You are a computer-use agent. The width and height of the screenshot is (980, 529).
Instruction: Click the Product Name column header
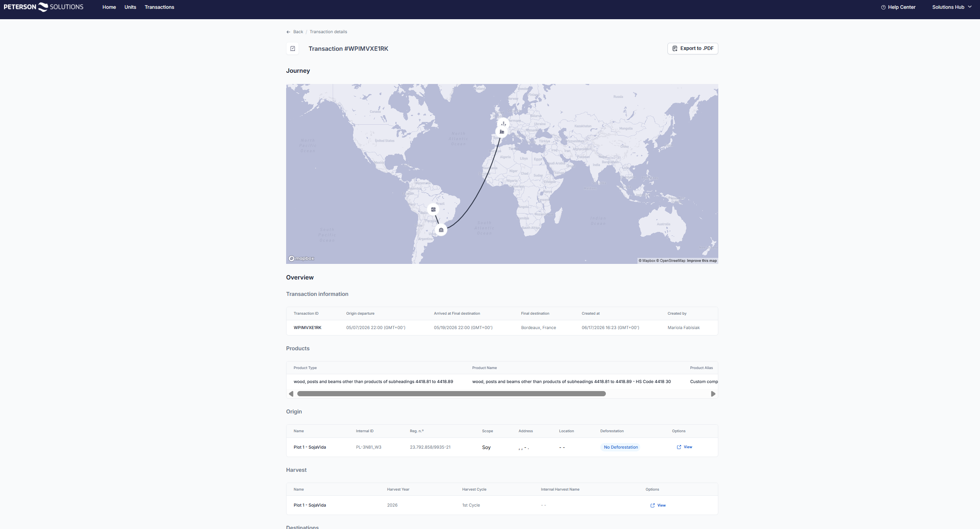click(484, 368)
